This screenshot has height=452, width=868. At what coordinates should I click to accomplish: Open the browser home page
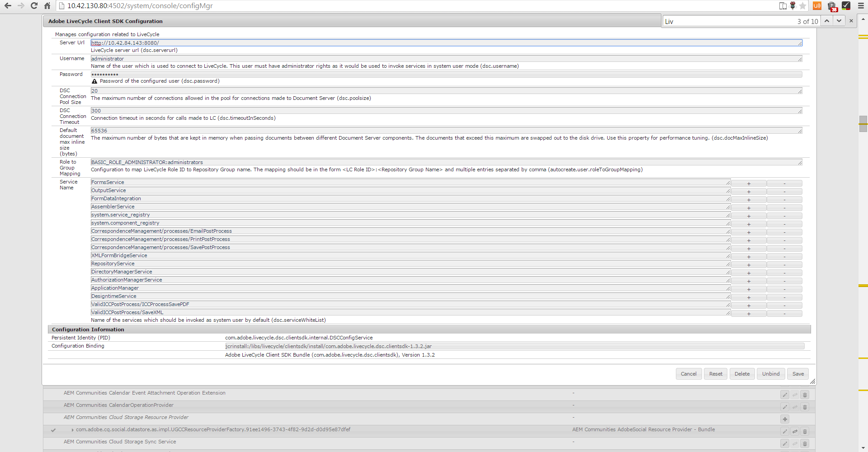tap(47, 6)
